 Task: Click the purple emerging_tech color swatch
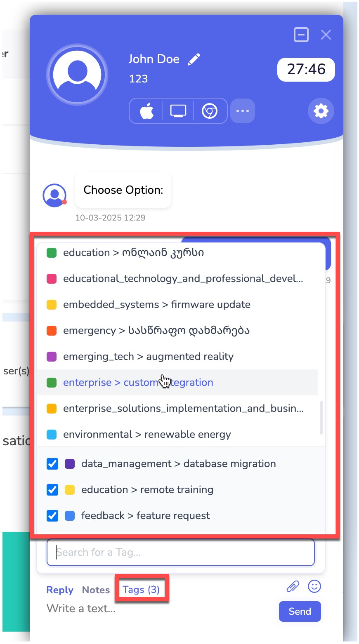click(52, 357)
